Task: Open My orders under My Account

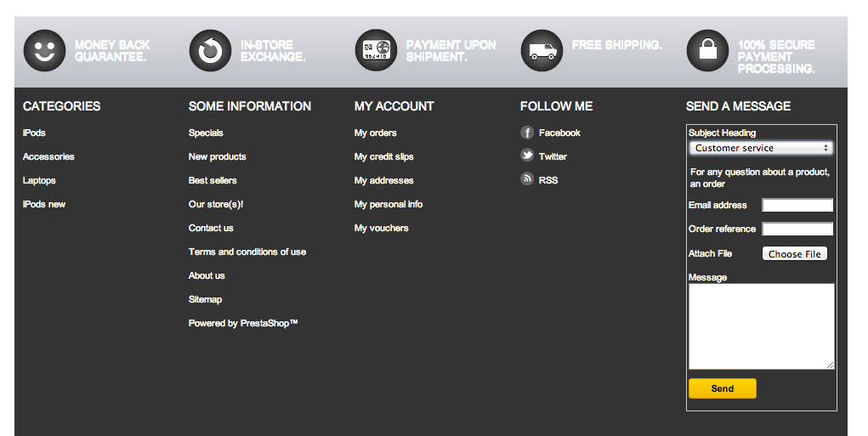Action: [x=375, y=133]
